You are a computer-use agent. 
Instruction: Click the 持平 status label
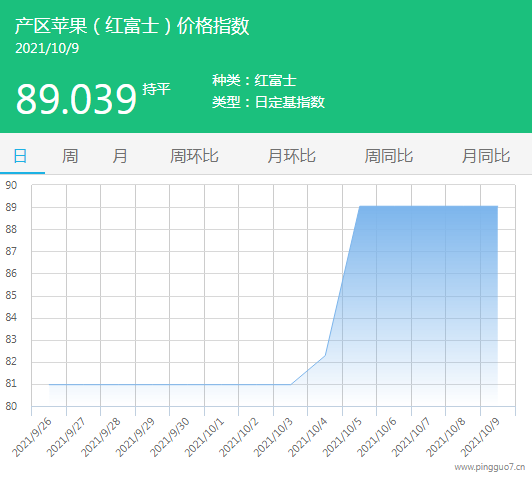(156, 89)
